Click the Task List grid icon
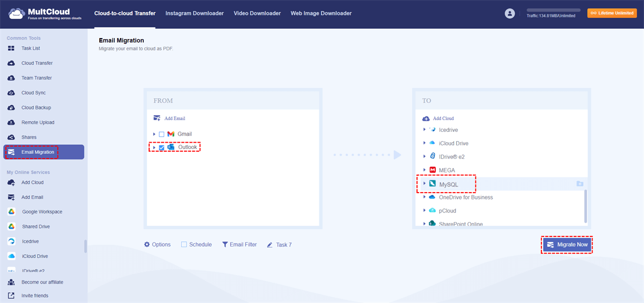 pyautogui.click(x=11, y=48)
